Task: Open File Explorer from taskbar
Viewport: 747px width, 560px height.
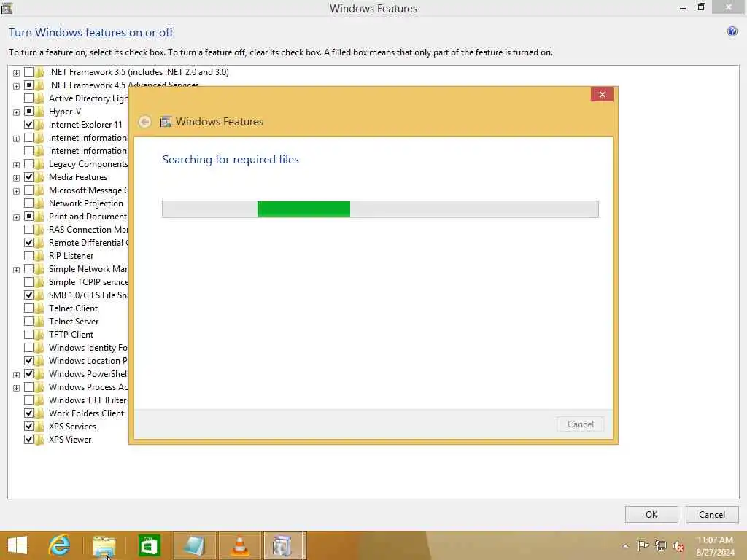Action: click(104, 545)
